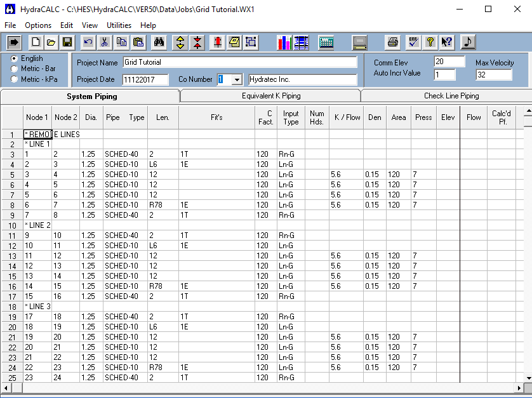Open the teal calculator keypad icon

point(326,42)
